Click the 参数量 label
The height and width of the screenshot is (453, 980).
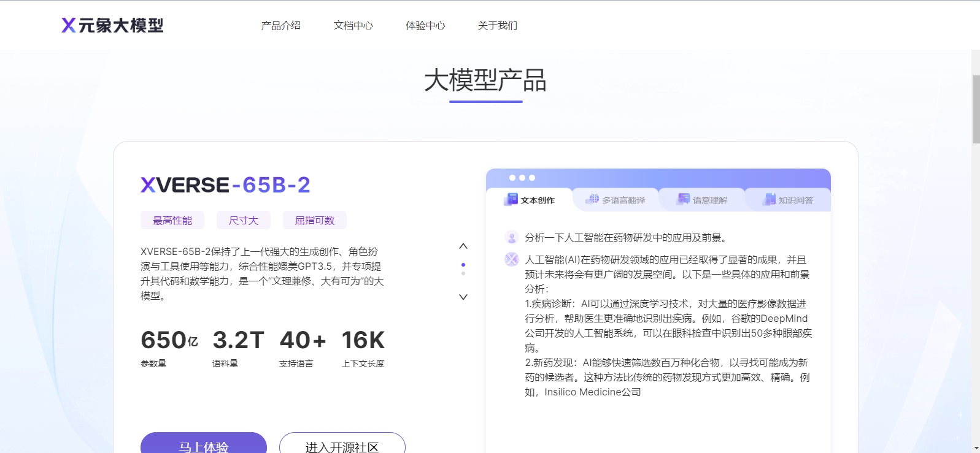tap(153, 364)
